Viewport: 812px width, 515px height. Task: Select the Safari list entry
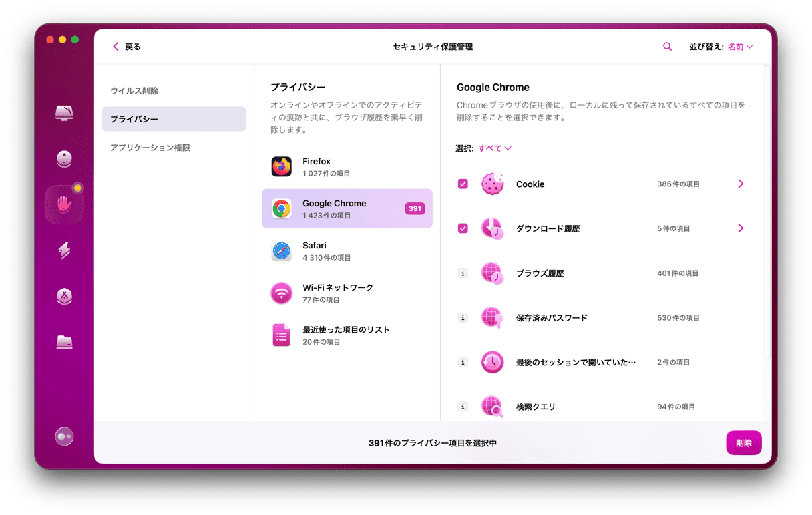[347, 251]
